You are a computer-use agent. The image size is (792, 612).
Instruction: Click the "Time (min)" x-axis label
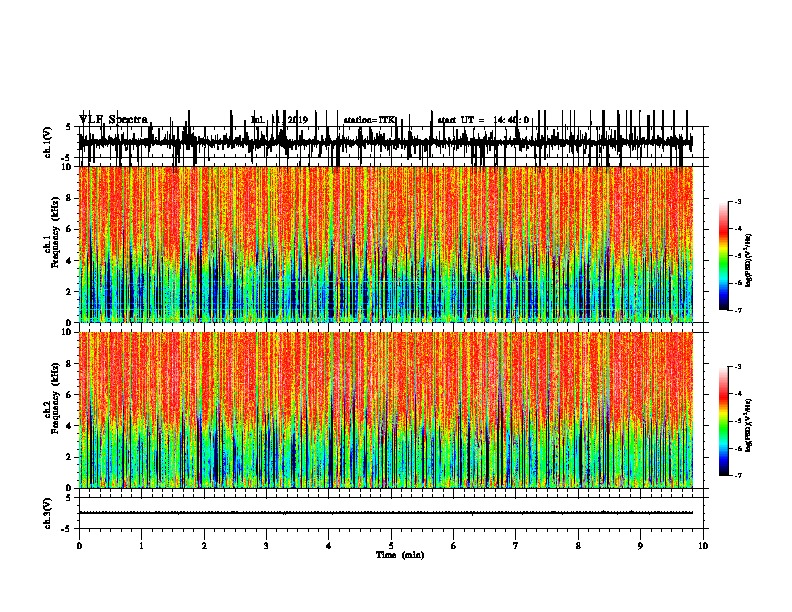(x=400, y=555)
